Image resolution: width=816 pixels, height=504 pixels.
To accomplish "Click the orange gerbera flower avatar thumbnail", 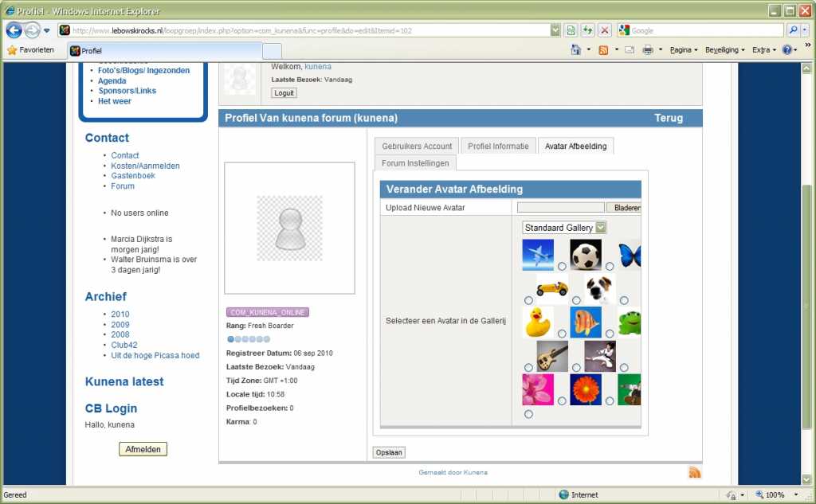I will (x=586, y=389).
